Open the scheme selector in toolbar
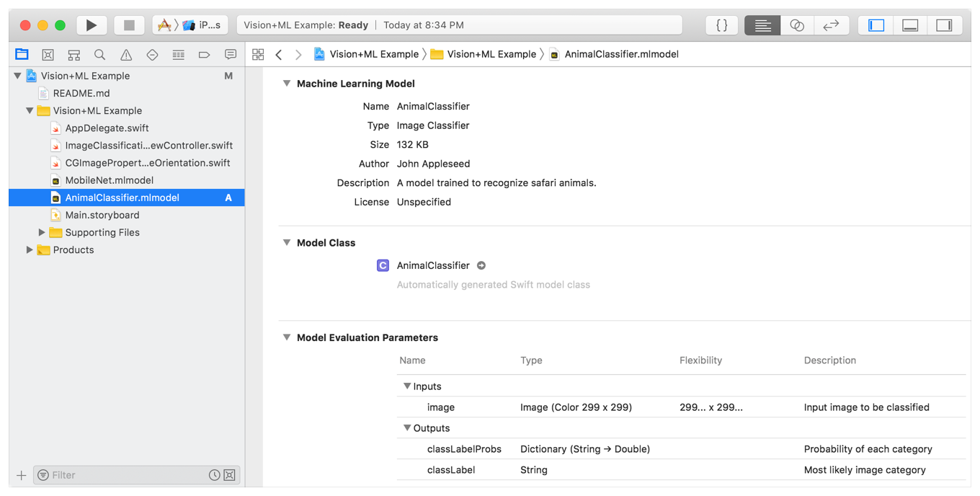The image size is (980, 496). (x=190, y=25)
